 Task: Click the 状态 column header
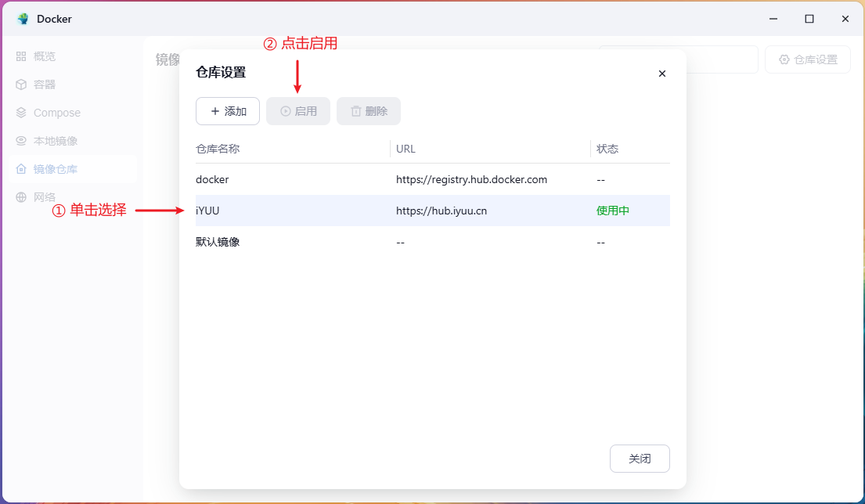(607, 149)
